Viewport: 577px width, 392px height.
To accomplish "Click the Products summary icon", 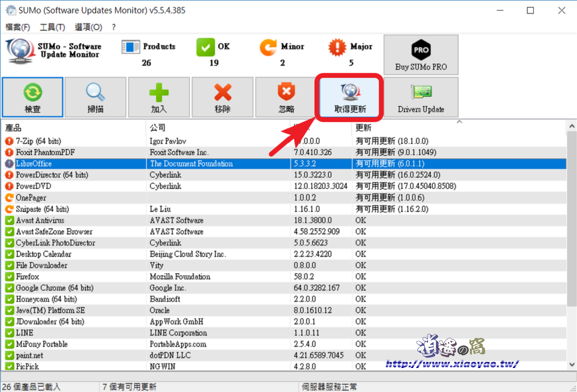I will [130, 47].
